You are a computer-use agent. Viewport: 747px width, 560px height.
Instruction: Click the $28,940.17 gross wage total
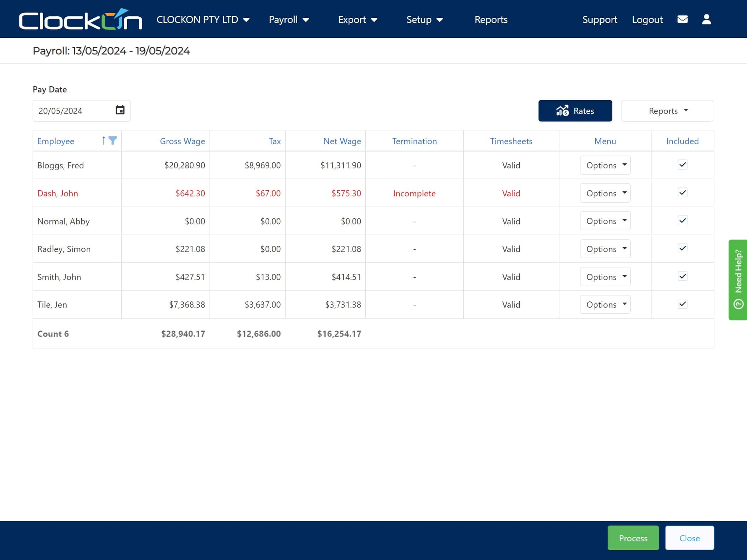pyautogui.click(x=183, y=334)
